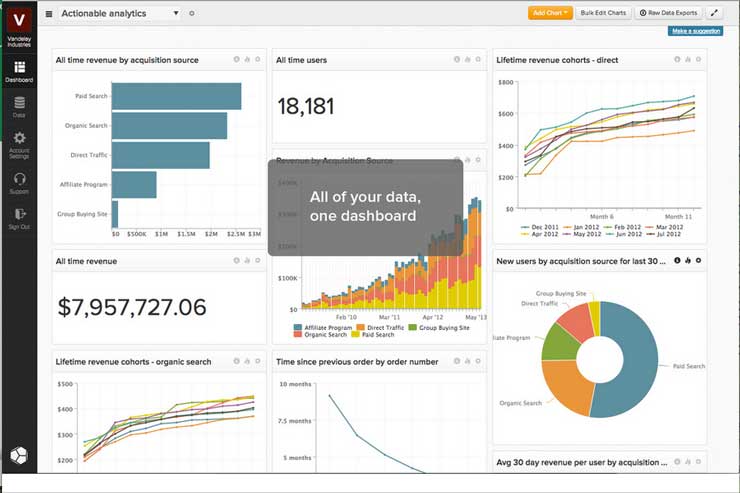Open gear settings on Avg 30 day revenue per user
740x493 pixels.
point(698,462)
